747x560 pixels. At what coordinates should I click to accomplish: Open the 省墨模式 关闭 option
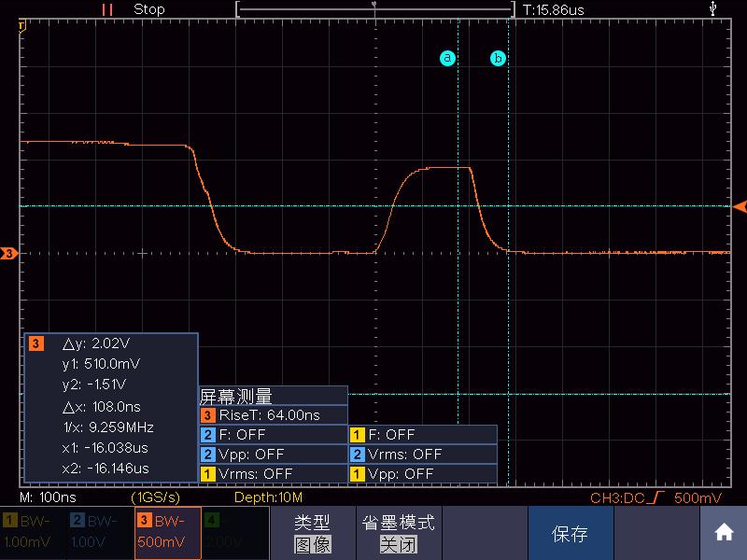coord(399,532)
